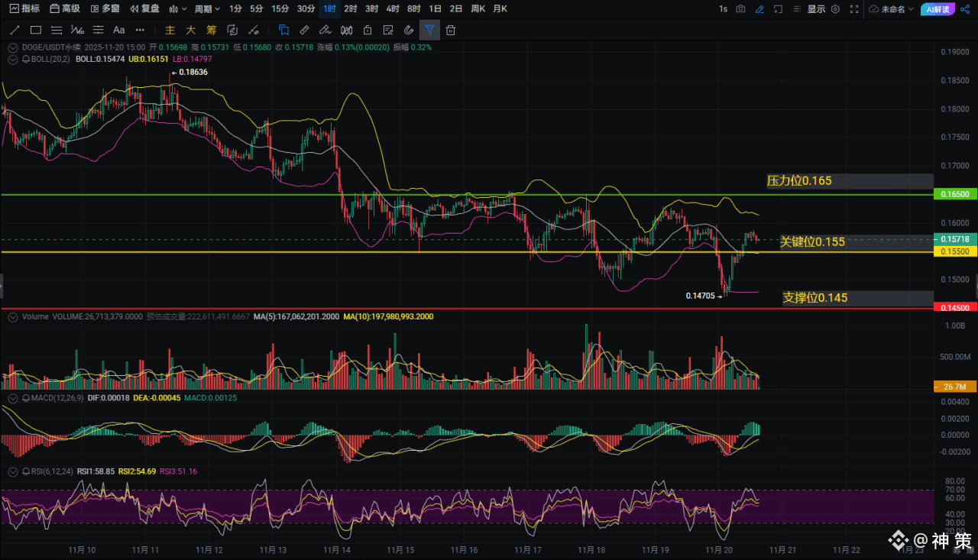
Task: Select the rectangle shape drawing tool
Action: (35, 31)
